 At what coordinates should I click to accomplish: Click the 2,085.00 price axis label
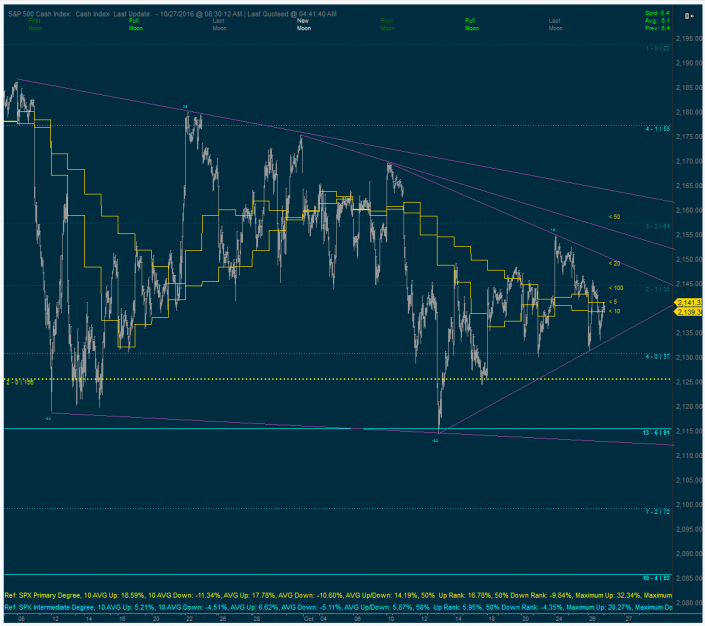[689, 578]
